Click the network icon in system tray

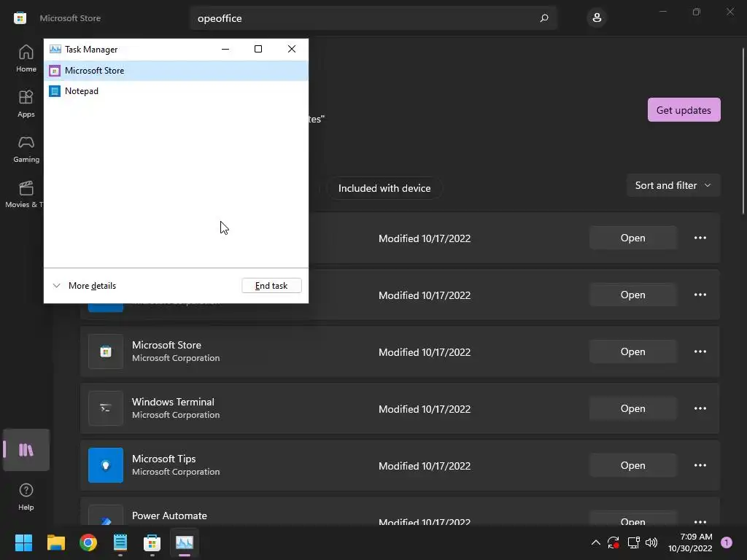[633, 542]
